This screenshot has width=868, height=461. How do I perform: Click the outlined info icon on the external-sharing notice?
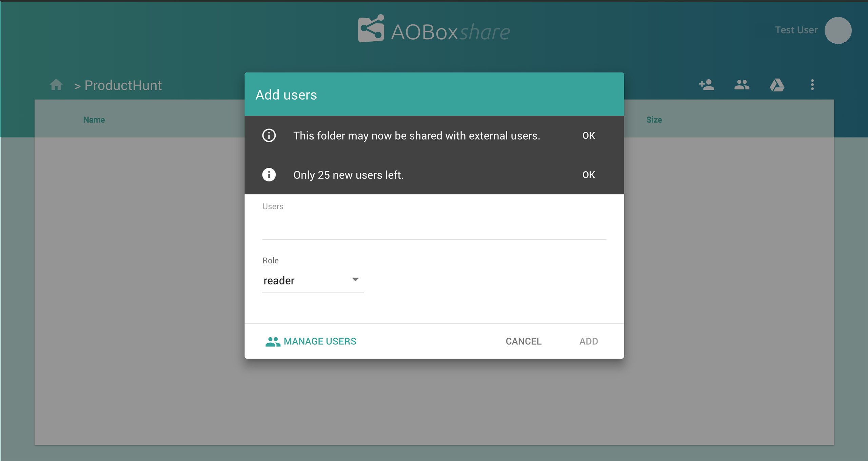[269, 136]
